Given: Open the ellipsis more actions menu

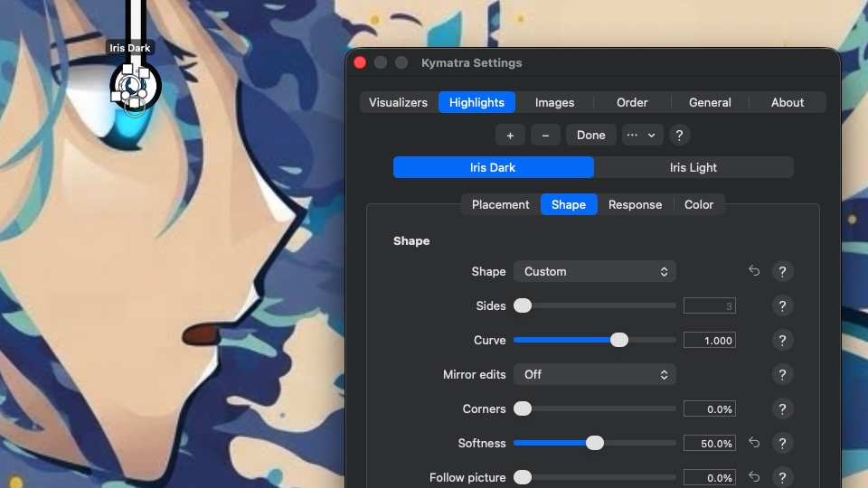Looking at the screenshot, I should (641, 135).
